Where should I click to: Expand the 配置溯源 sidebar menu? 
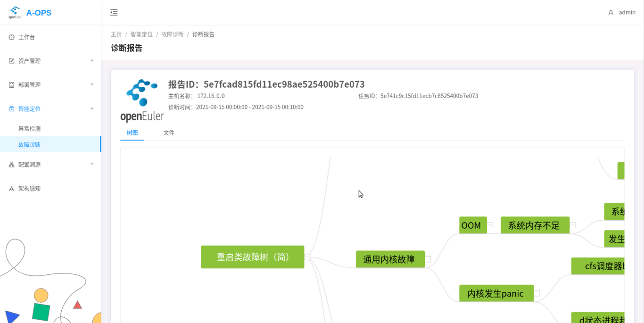[x=50, y=165]
